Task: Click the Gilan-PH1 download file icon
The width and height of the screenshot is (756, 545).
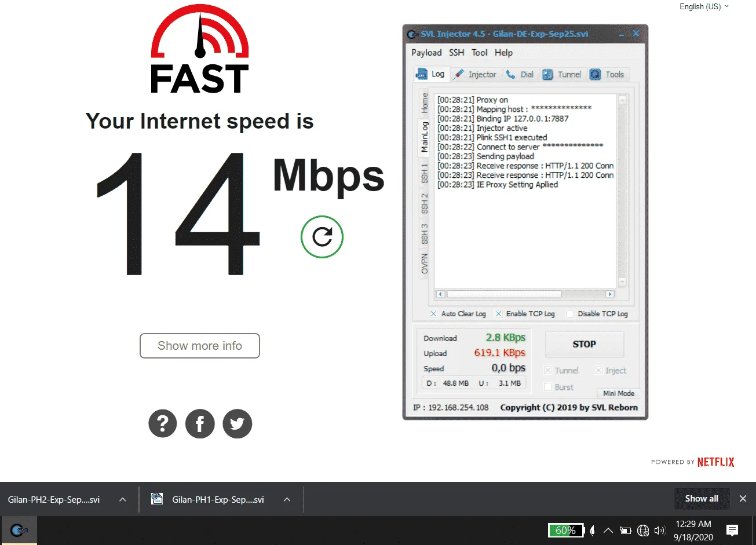Action: [x=157, y=499]
